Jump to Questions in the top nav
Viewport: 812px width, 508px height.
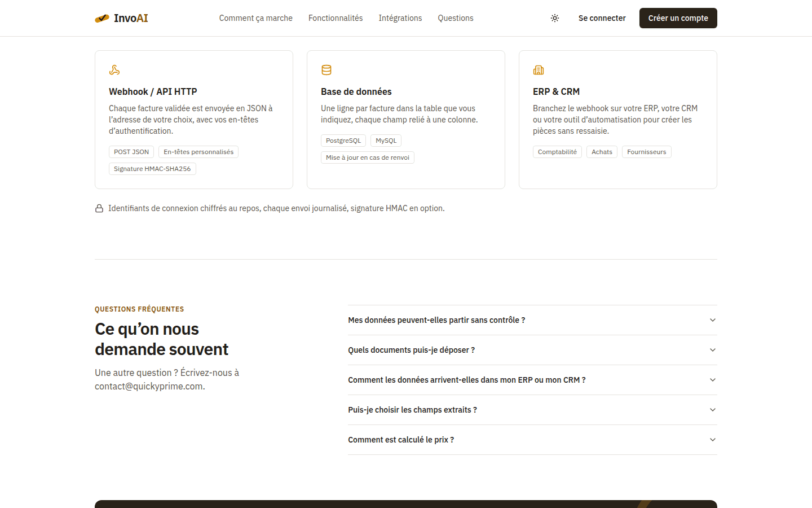coord(456,18)
